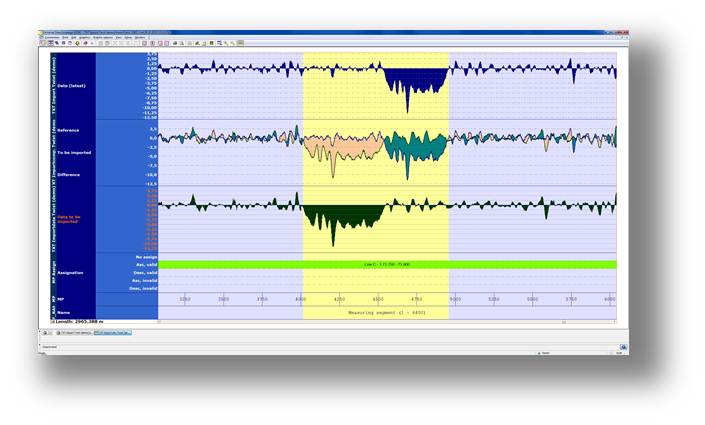705x425 pixels.
Task: Switch to the second TXT Import tab at bottom
Action: 112,332
